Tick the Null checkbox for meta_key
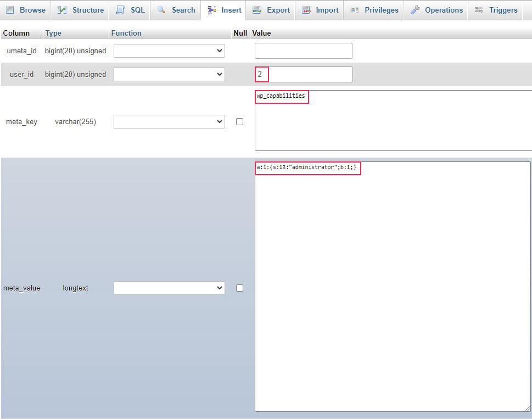This screenshot has width=532, height=419. [239, 121]
